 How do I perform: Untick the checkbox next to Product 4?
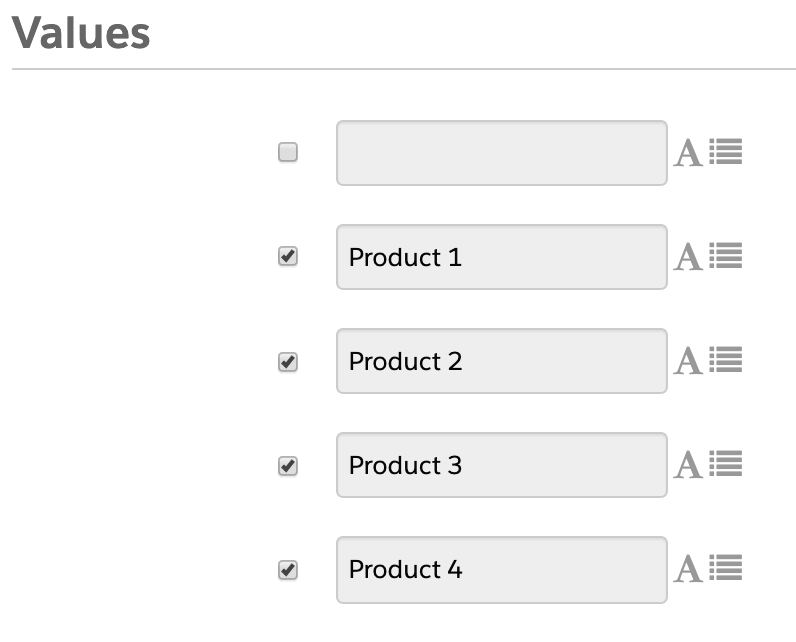288,569
